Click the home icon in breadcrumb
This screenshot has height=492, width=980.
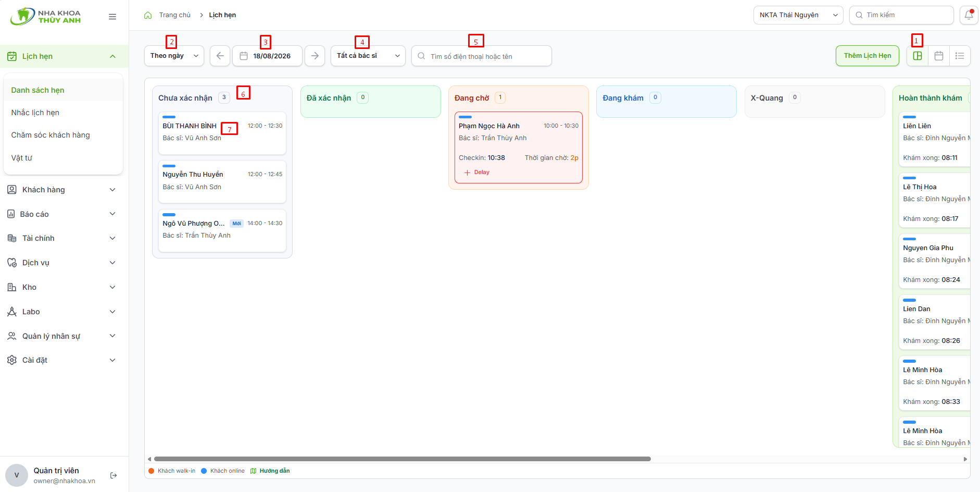[148, 15]
